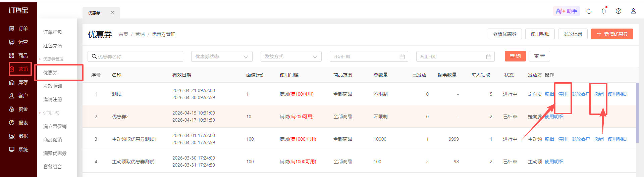Viewport: 644px width, 177px height.
Task: Open the 订单 sidebar section
Action: (18, 29)
